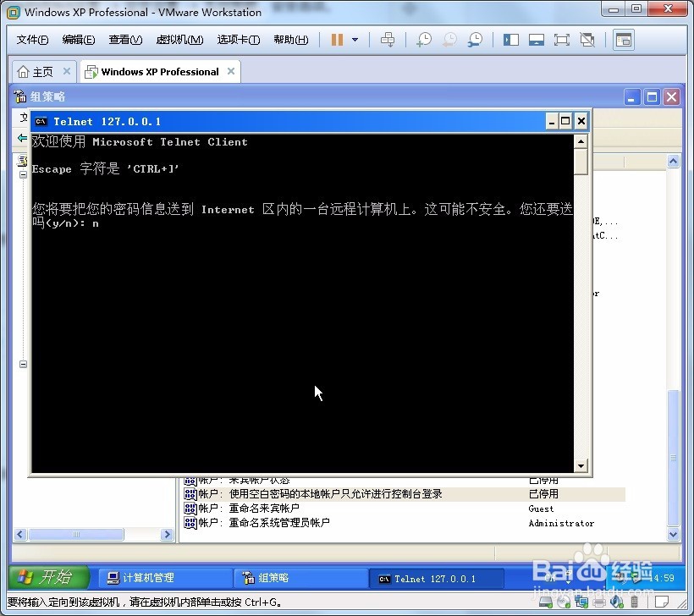Click the 开始 Start button
This screenshot has height=616, width=694.
[48, 577]
